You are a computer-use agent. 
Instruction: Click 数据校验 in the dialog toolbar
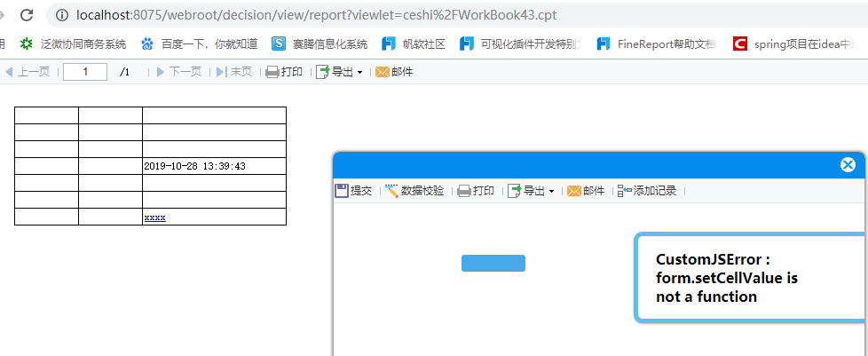(x=414, y=191)
